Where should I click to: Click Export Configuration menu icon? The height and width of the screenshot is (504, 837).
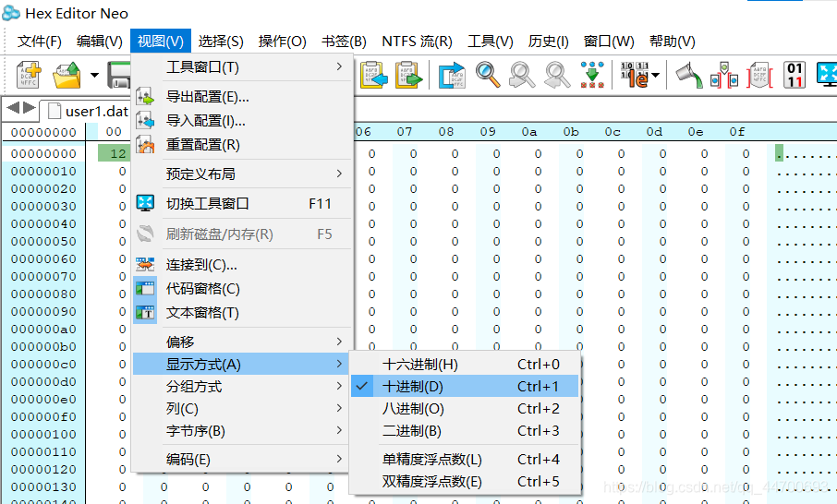(x=145, y=97)
